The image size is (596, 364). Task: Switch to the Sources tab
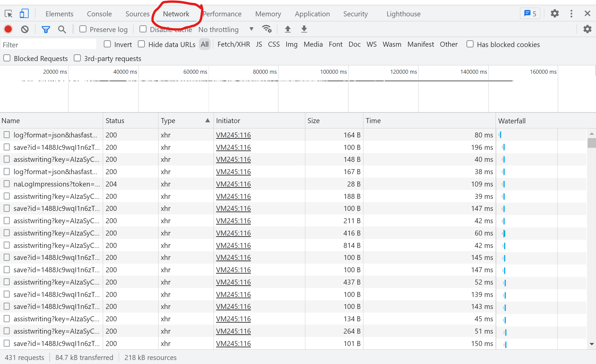137,14
